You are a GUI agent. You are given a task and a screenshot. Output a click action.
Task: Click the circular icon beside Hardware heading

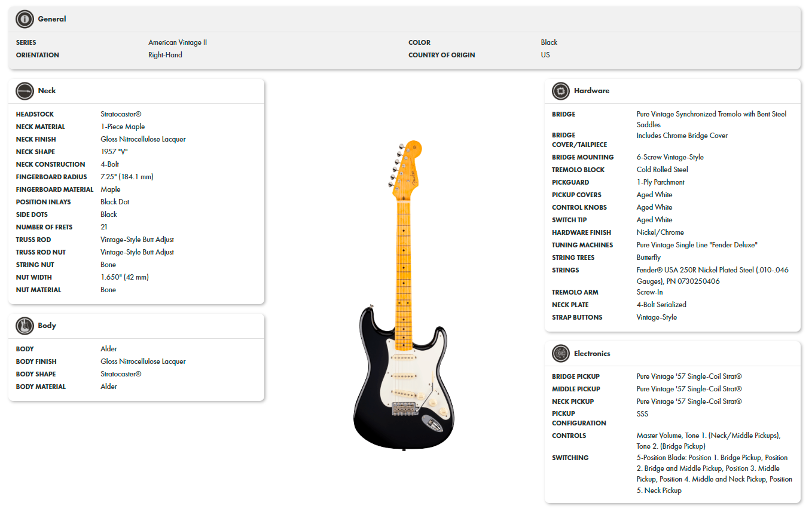pos(561,90)
